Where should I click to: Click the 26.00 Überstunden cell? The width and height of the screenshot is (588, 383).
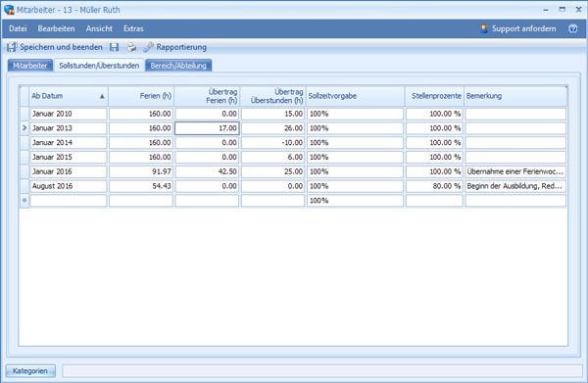[x=273, y=128]
